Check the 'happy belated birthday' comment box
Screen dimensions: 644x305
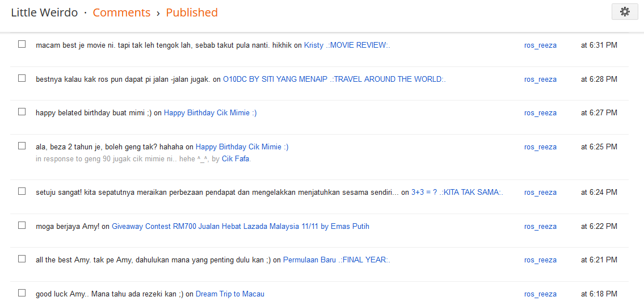point(22,111)
